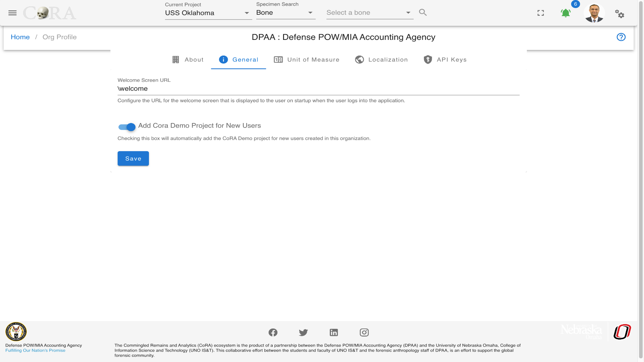Viewport: 644px width, 362px height.
Task: Toggle fullscreen mode icon
Action: [x=541, y=13]
